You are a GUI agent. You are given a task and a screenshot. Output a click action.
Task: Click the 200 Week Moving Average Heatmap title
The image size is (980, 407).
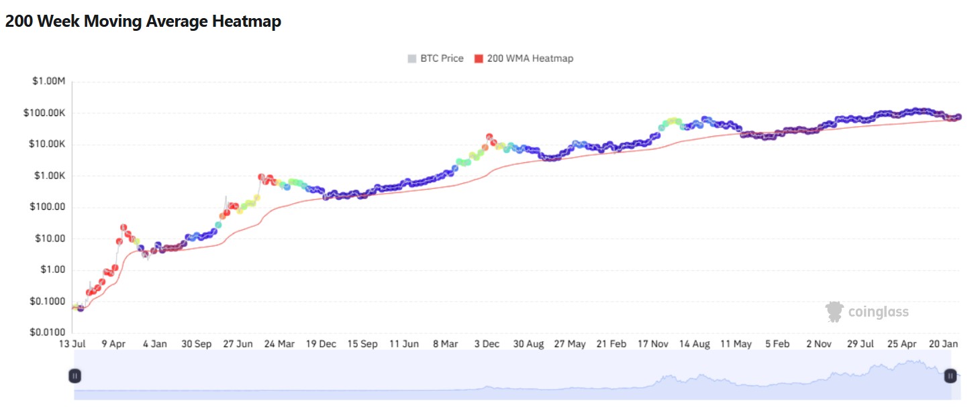coord(143,21)
